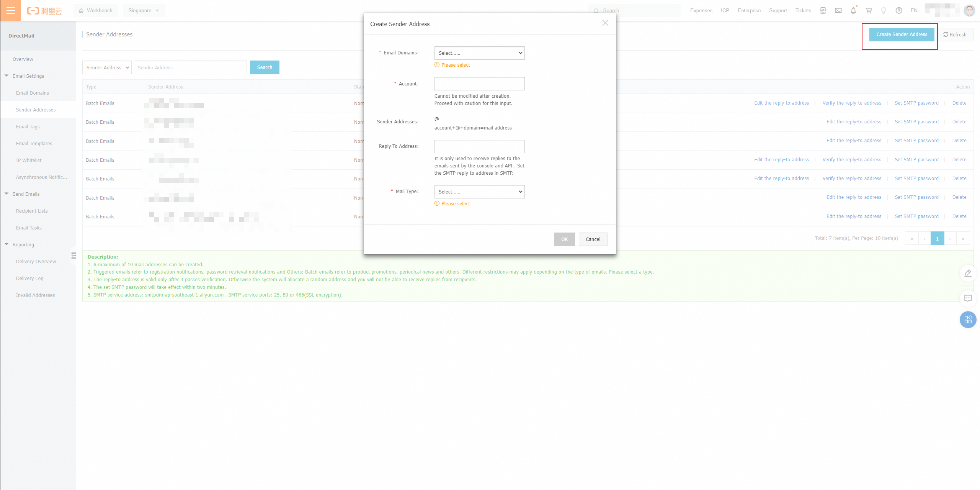This screenshot has width=980, height=490.
Task: Click the mobile APP icon
Action: click(x=823, y=11)
